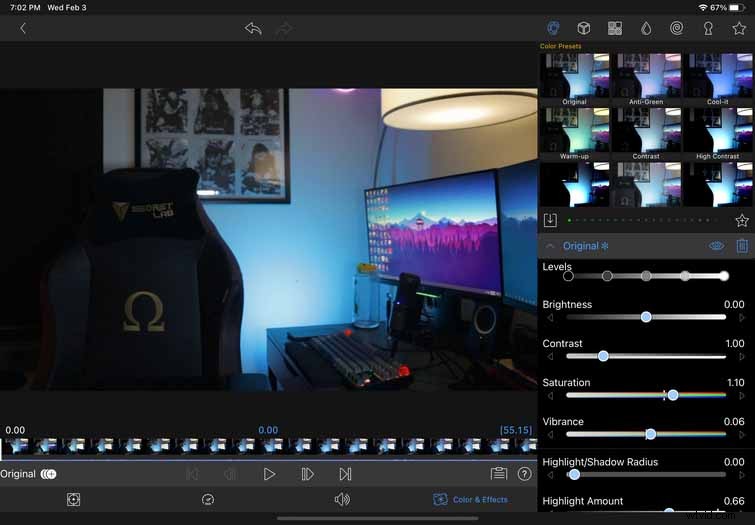Open the 3D cube effects tab

pos(584,28)
